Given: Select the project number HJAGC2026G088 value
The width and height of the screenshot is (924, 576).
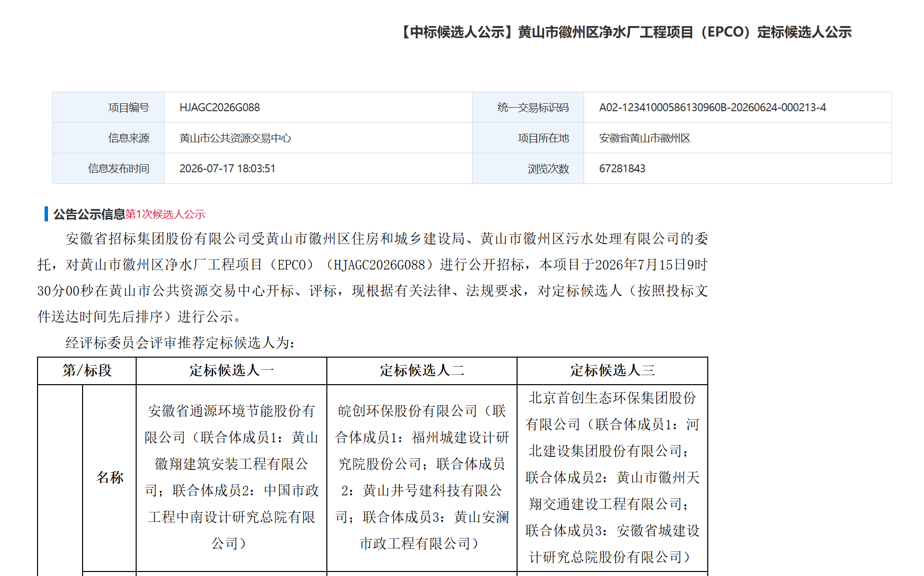Looking at the screenshot, I should (220, 107).
